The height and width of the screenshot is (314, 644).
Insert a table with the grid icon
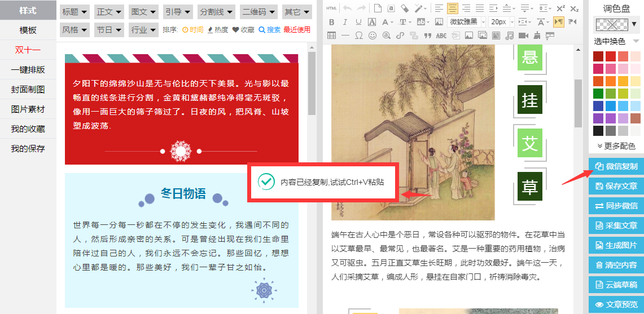coord(331,36)
